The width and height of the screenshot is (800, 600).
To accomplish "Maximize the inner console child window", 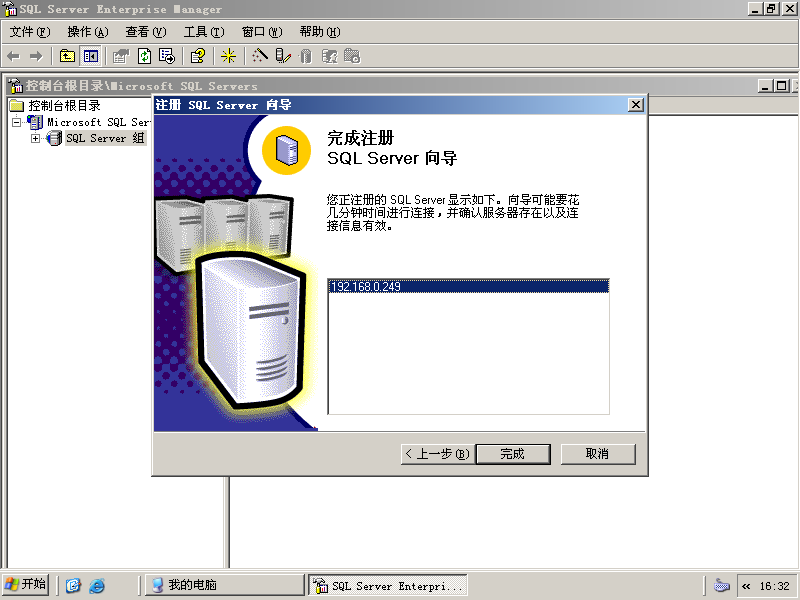I will (x=781, y=86).
